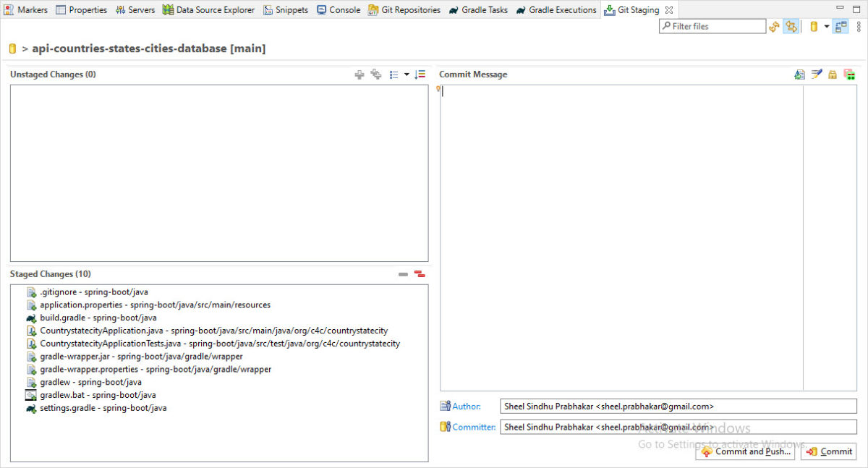Click inside the Author text field
The height and width of the screenshot is (468, 868).
(677, 407)
